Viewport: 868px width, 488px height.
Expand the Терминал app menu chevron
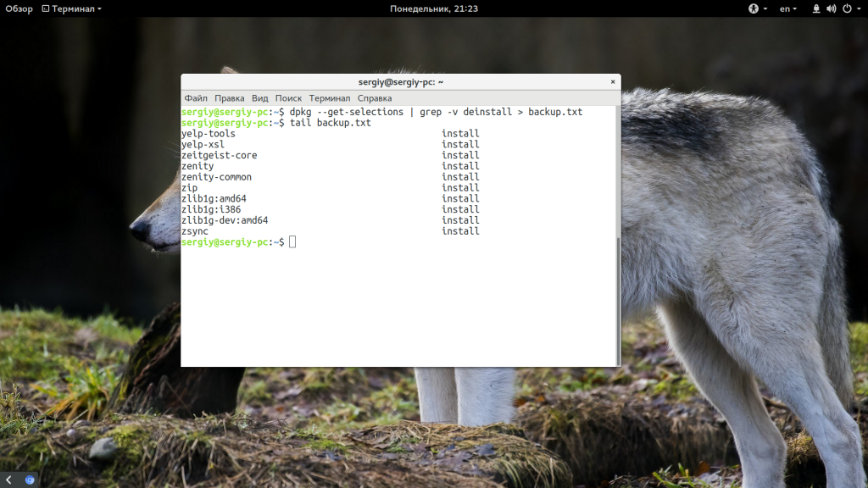[x=99, y=8]
